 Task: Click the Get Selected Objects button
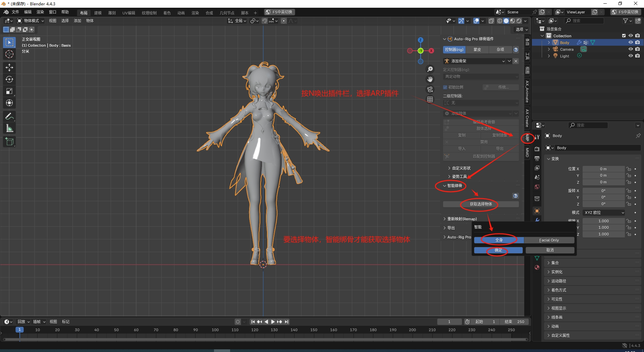pos(481,204)
